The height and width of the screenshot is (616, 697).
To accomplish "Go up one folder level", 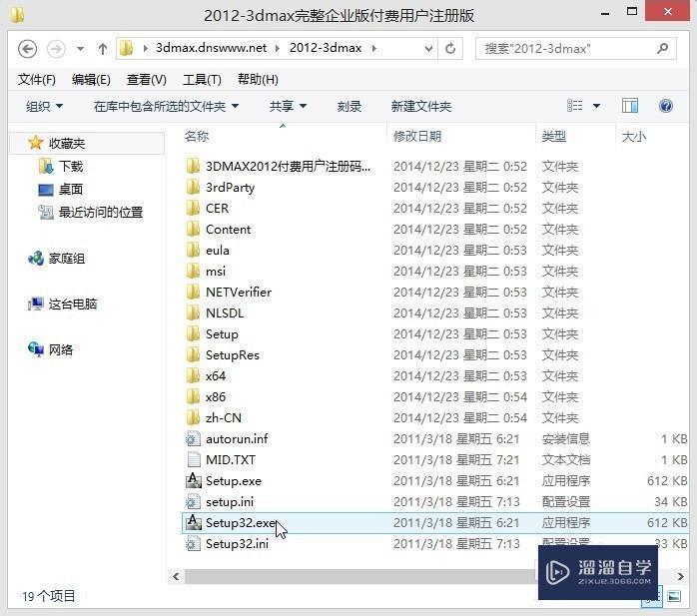I will pyautogui.click(x=103, y=49).
